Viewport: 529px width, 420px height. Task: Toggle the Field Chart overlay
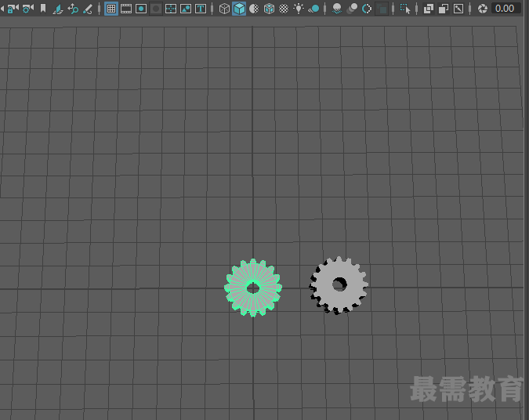171,9
